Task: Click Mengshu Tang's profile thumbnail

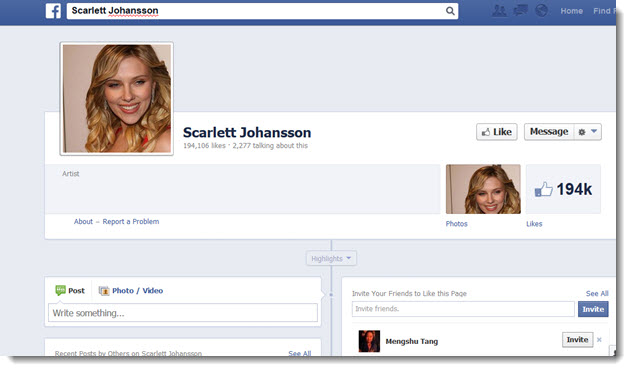Action: [x=369, y=341]
